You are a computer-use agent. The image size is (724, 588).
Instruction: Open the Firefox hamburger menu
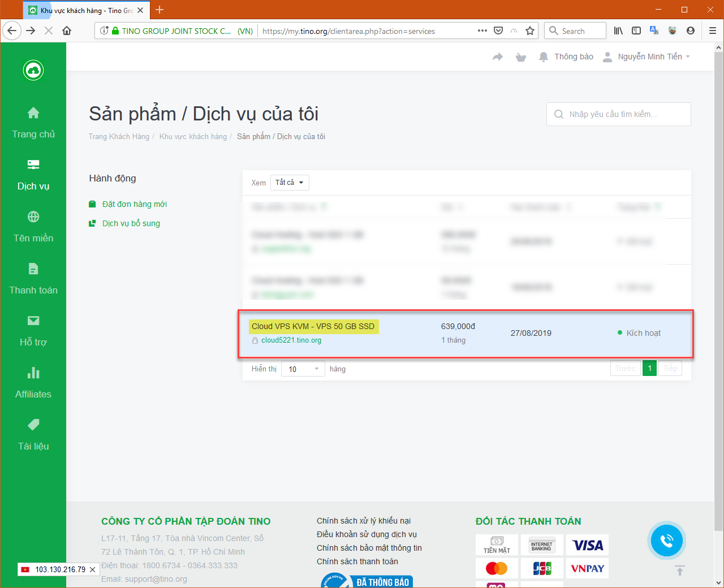(x=713, y=31)
